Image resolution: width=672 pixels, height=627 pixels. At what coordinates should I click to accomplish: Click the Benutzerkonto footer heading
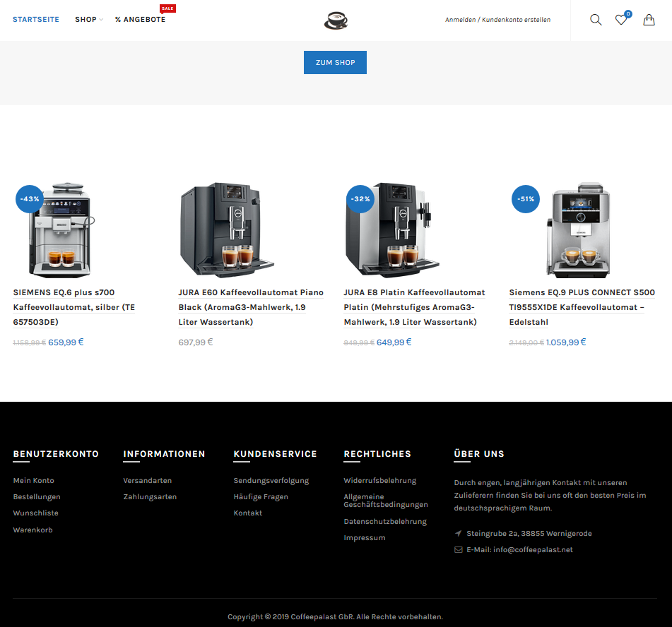tap(56, 454)
